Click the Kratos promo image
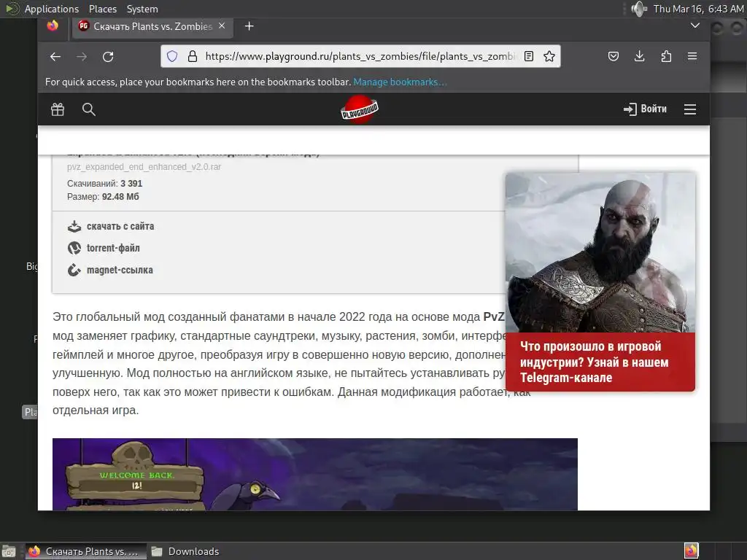 coord(600,252)
